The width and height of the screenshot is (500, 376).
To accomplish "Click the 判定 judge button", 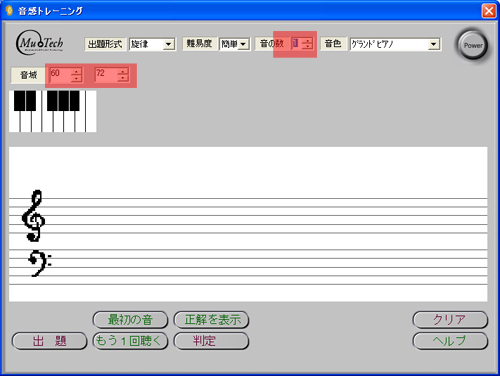I will [211, 341].
